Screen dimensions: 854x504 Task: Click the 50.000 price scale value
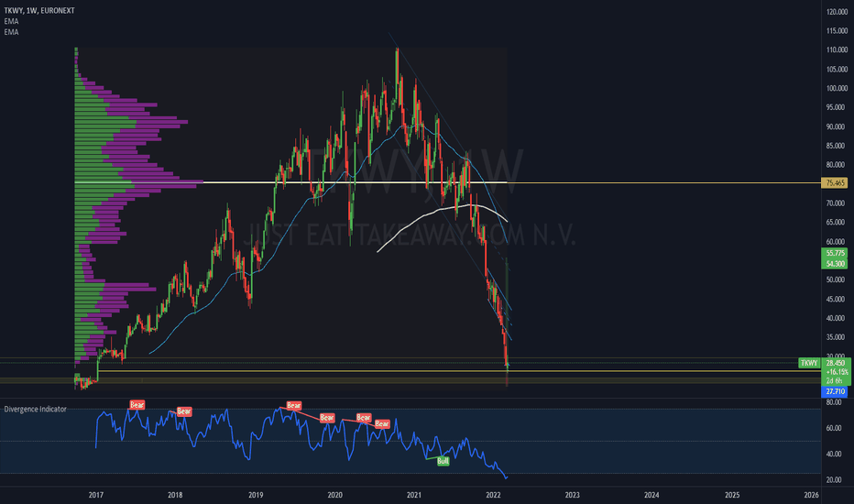(x=837, y=280)
